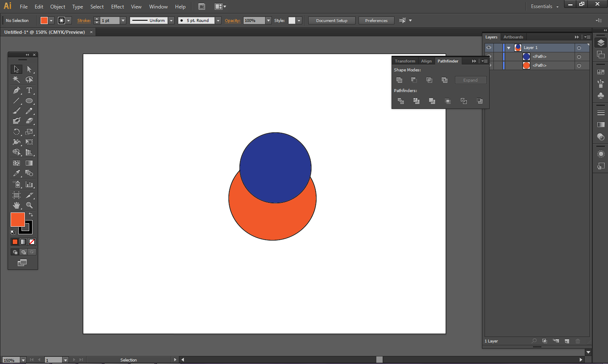The image size is (608, 364).
Task: Activate the Zoom tool magnifier
Action: point(29,205)
